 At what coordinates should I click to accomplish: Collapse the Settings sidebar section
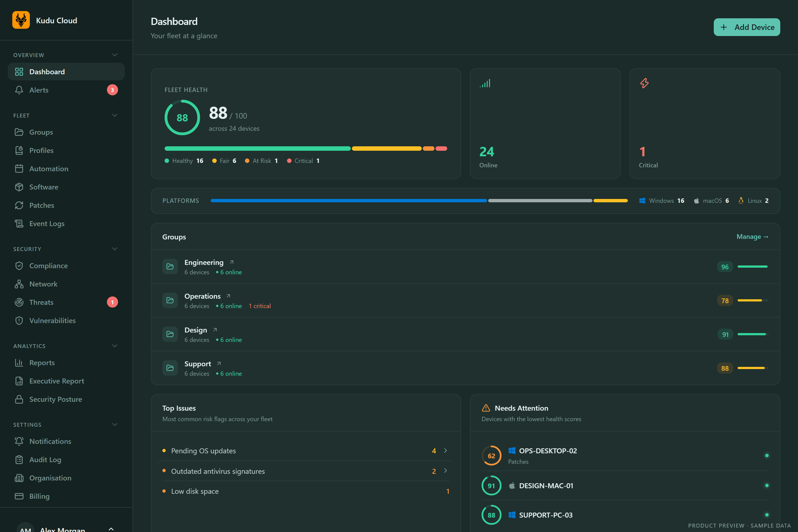tap(115, 425)
